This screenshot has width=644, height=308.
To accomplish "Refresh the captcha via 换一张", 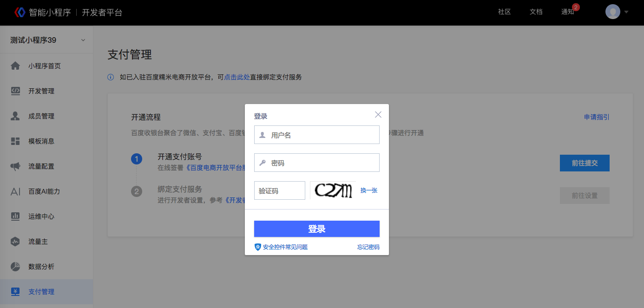I will (368, 190).
